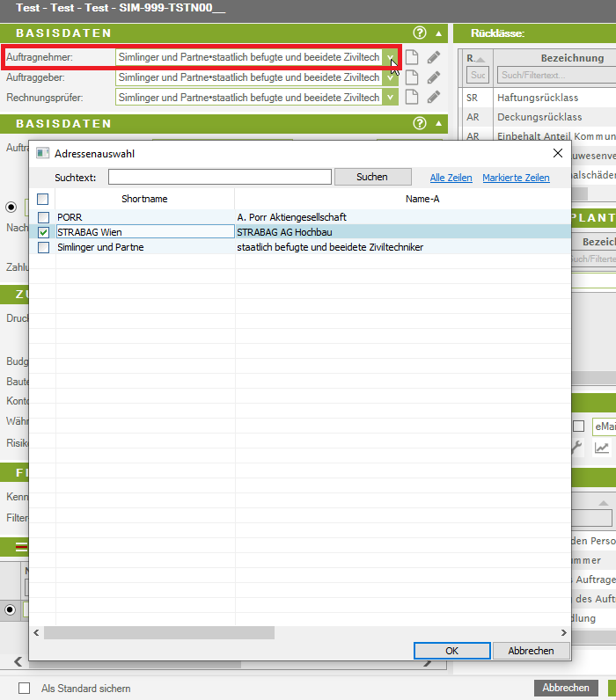Open the Auftragnehmer dropdown arrow

coord(390,58)
